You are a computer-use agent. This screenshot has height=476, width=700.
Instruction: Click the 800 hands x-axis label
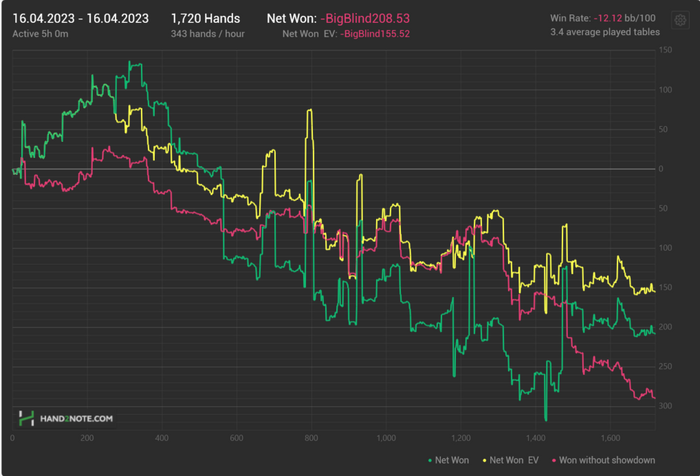[311, 438]
